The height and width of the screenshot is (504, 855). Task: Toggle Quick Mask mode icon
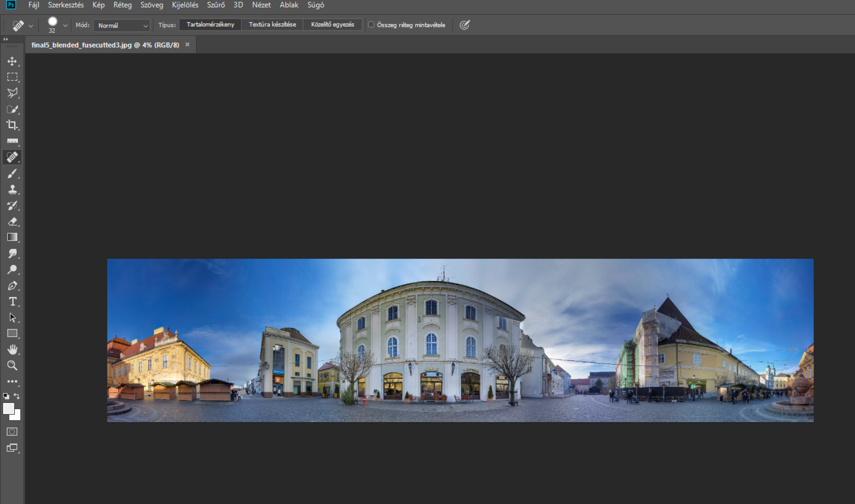[x=12, y=431]
